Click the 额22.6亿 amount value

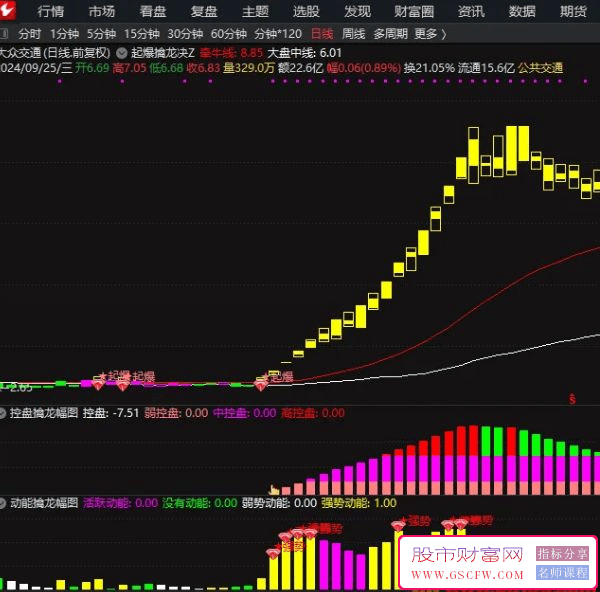pos(301,68)
